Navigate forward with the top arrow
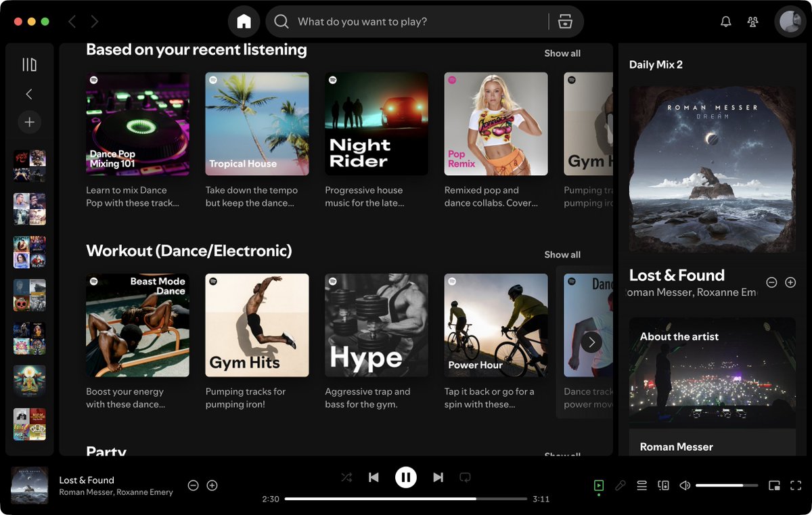 95,22
